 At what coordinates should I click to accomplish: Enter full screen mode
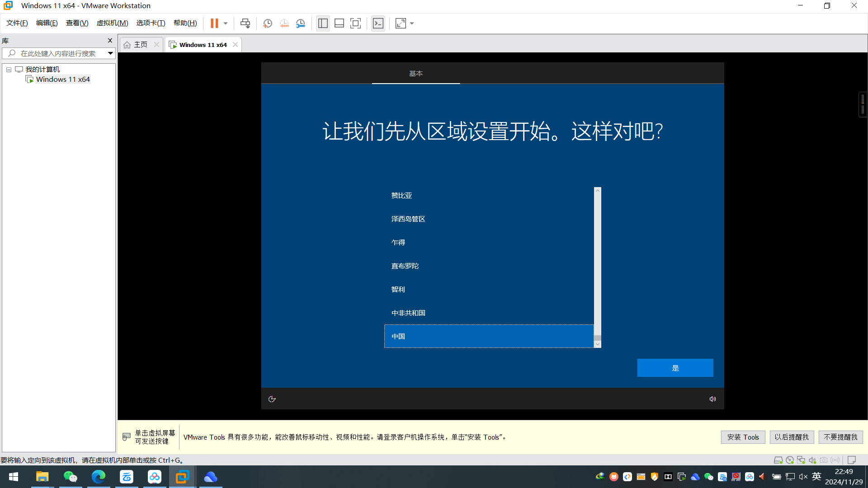(x=356, y=23)
